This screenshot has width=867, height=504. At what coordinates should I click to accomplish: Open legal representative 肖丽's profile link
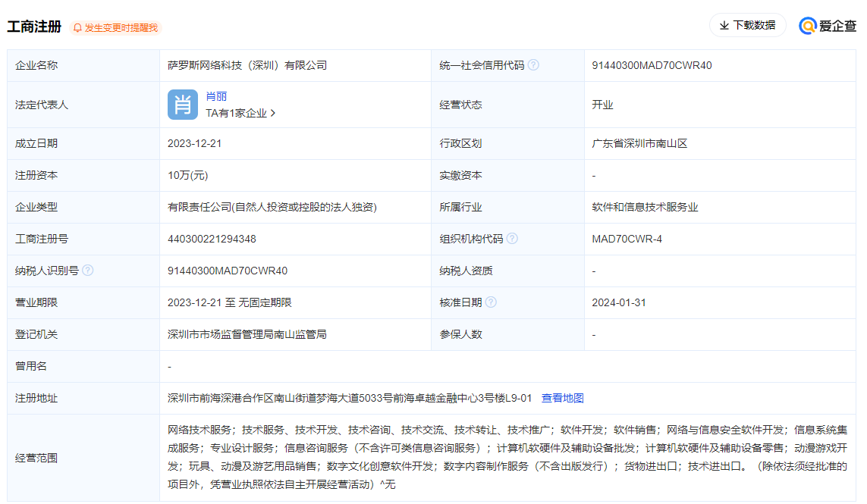(x=216, y=96)
